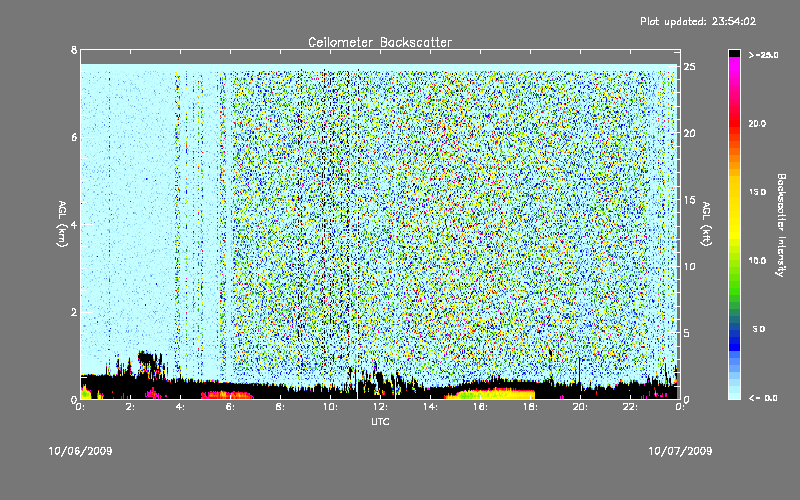Click the '8:' UTC hour tick label
The height and width of the screenshot is (500, 800).
coord(281,407)
